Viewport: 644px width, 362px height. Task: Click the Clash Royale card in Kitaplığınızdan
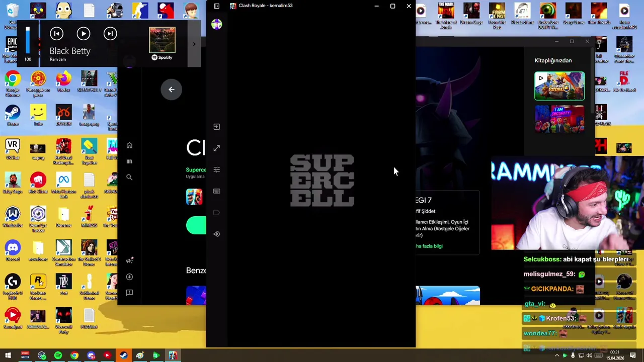[x=559, y=86]
